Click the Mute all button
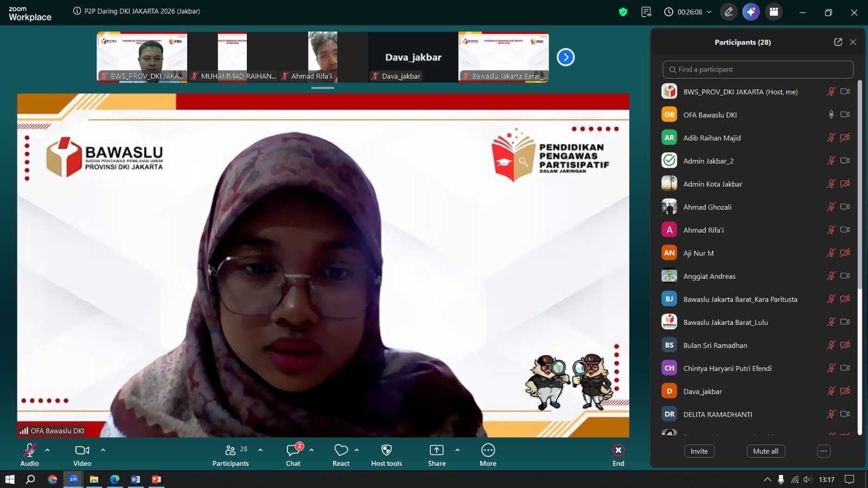This screenshot has width=868, height=488. tap(765, 451)
